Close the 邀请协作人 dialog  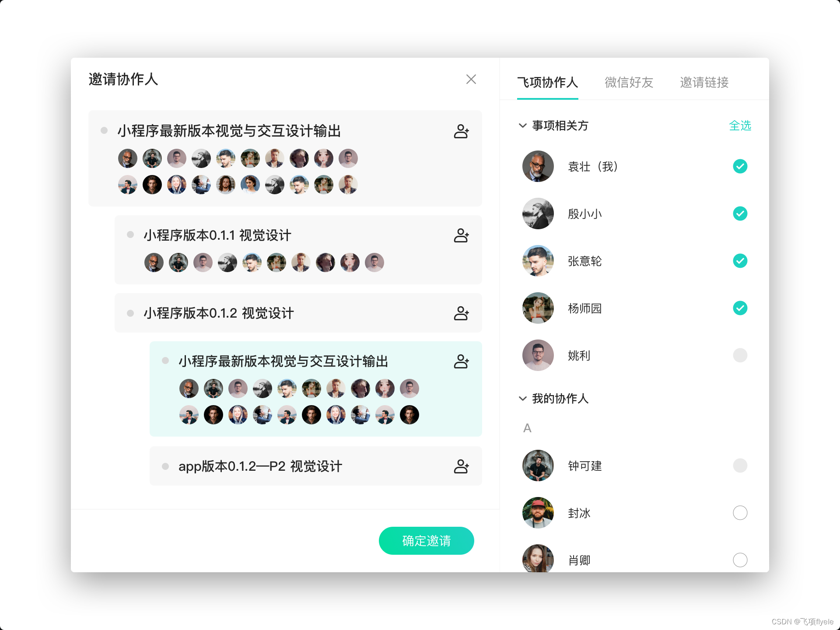(471, 79)
